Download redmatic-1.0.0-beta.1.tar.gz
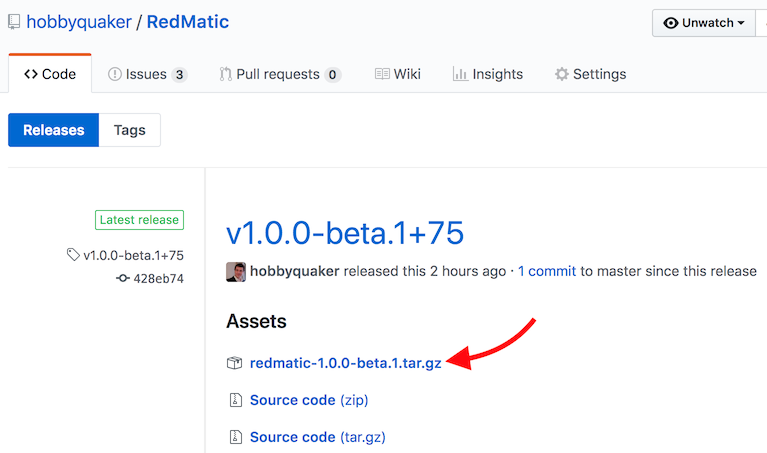Viewport: 767px width, 453px height. pos(346,363)
